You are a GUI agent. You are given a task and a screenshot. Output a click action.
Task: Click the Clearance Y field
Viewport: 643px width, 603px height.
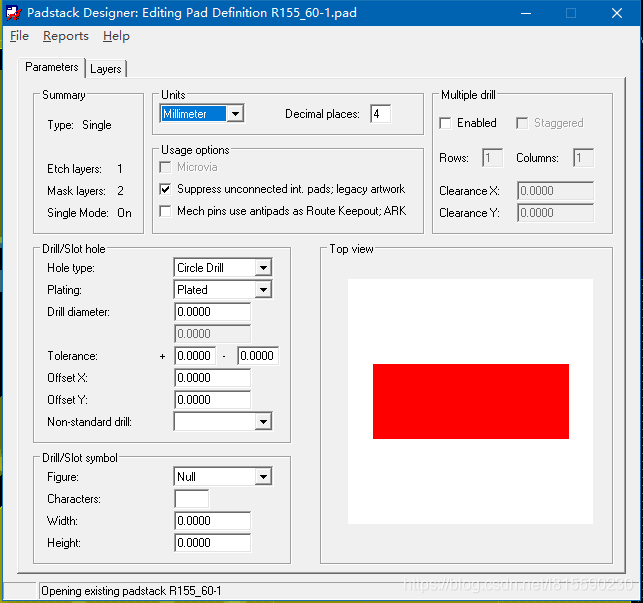(x=556, y=213)
